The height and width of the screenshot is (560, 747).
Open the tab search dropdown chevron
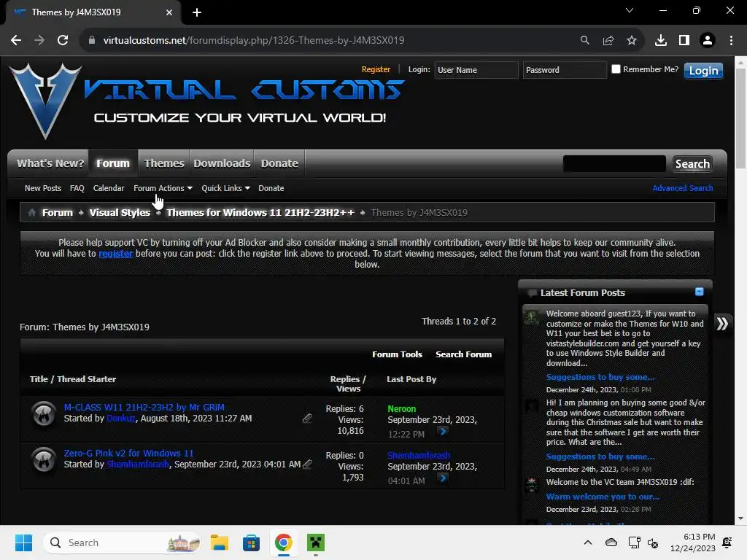[x=630, y=10]
